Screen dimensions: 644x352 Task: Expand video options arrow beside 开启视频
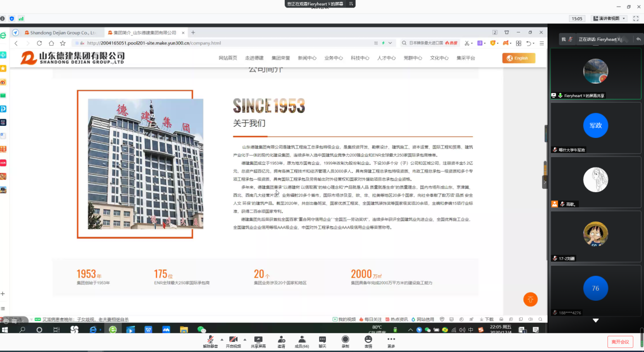(245, 339)
